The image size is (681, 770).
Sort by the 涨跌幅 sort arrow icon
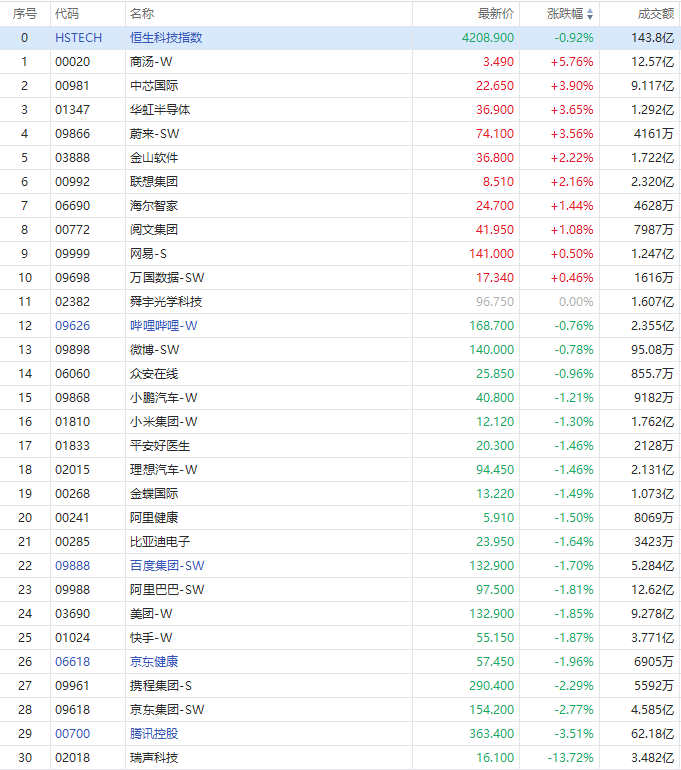click(590, 14)
